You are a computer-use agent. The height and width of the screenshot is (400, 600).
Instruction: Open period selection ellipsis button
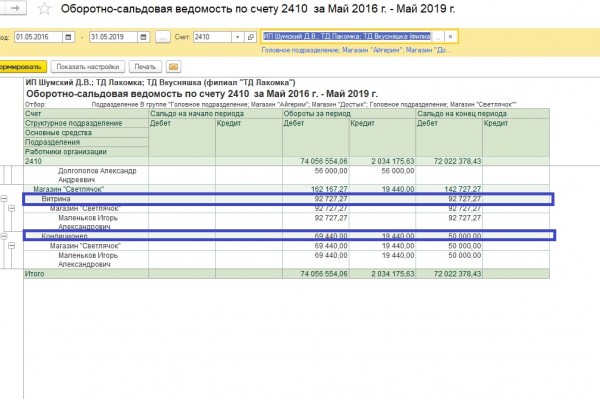(163, 37)
